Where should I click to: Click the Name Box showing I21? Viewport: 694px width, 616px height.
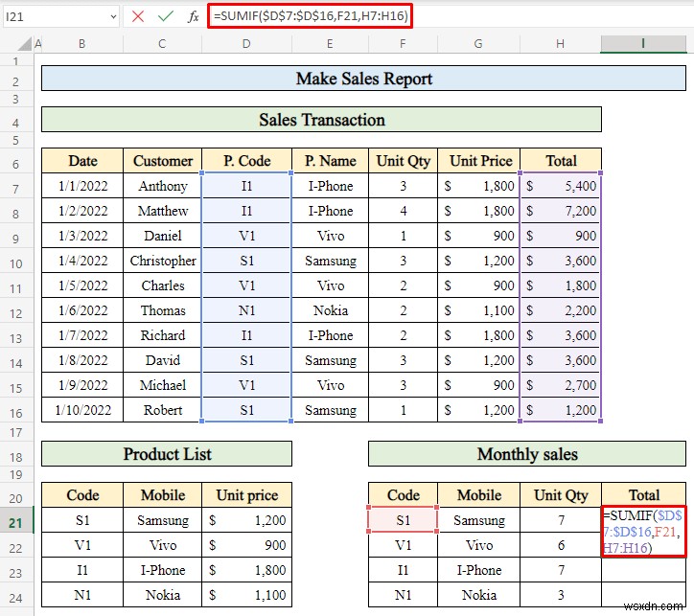pos(56,17)
